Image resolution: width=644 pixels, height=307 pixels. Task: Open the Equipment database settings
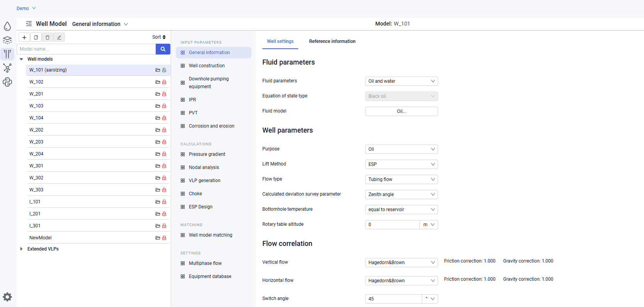[x=214, y=276]
